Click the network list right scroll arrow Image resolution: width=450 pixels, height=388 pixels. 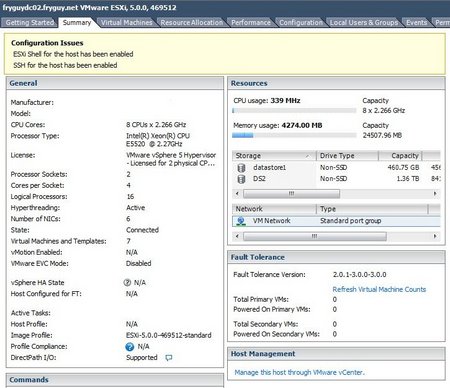click(x=435, y=236)
